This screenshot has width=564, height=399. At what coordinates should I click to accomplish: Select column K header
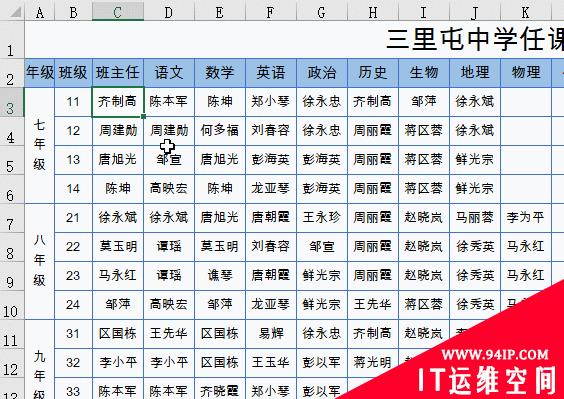pyautogui.click(x=526, y=12)
